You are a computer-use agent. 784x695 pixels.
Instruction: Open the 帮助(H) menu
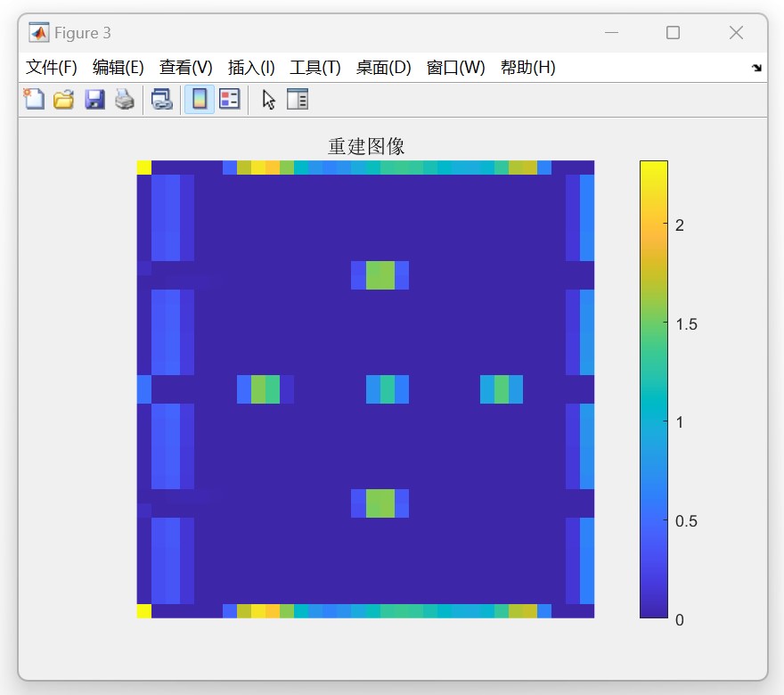pyautogui.click(x=528, y=68)
